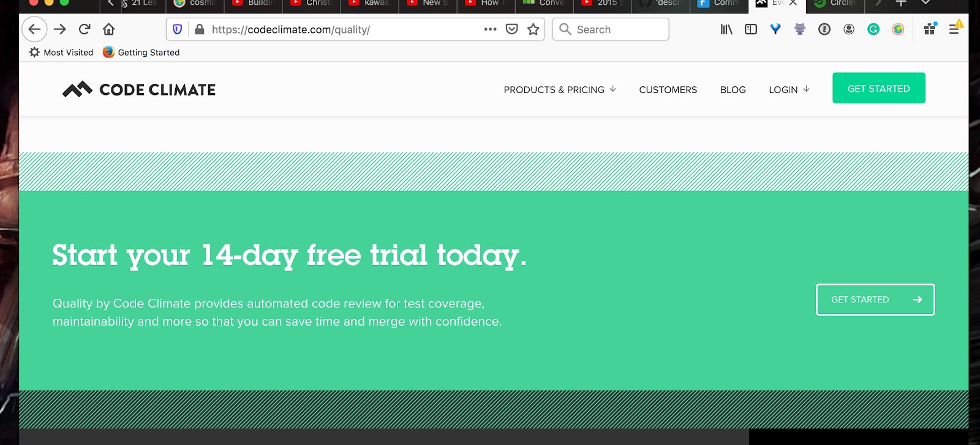Open the Grammarly extension icon
The height and width of the screenshot is (445, 980).
click(873, 29)
